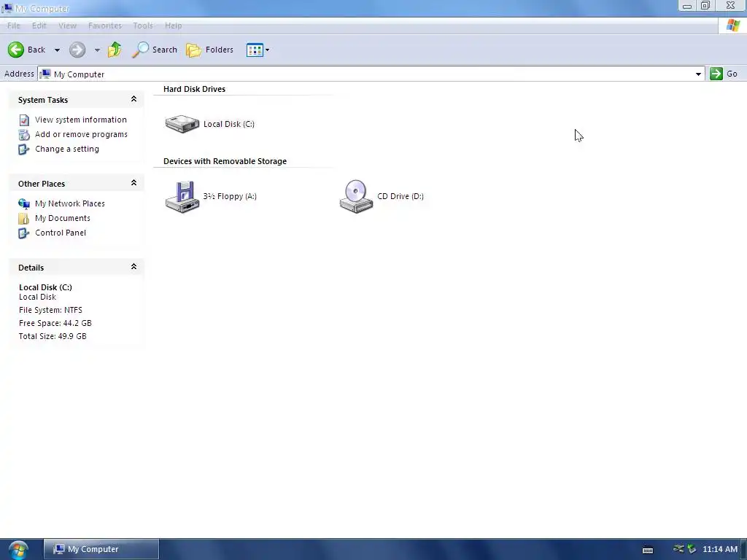Expand the Address bar dropdown list
The width and height of the screenshot is (747, 560).
tap(698, 74)
